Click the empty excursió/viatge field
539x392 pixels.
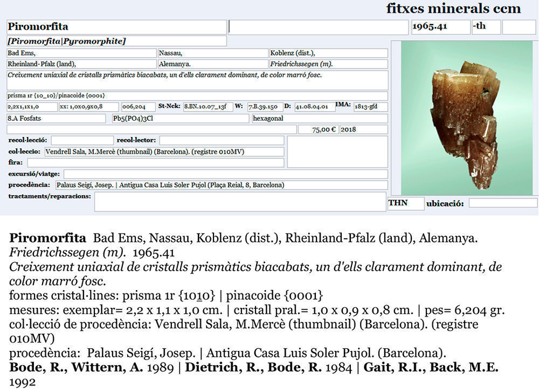[x=225, y=174]
